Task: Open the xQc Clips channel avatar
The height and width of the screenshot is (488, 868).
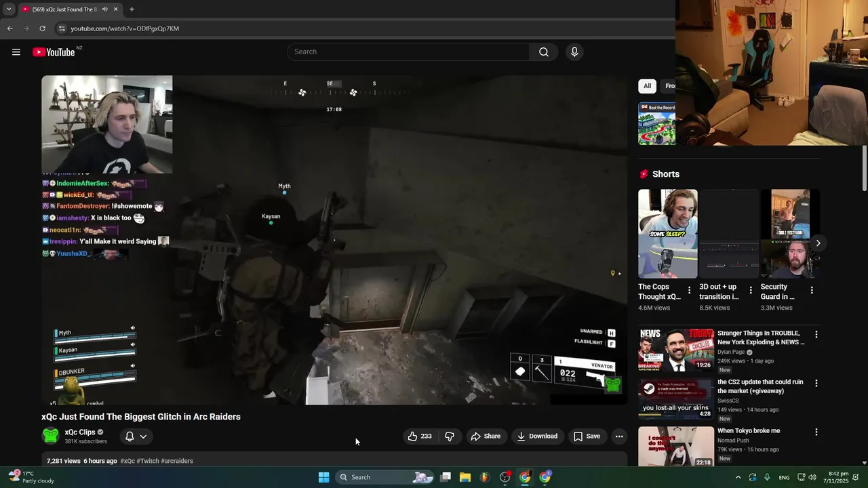Action: tap(50, 436)
